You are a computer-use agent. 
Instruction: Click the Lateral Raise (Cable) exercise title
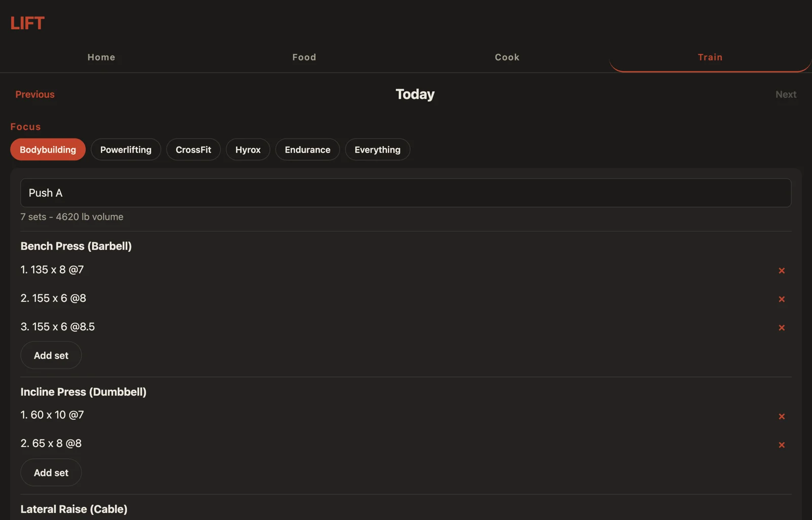(74, 509)
